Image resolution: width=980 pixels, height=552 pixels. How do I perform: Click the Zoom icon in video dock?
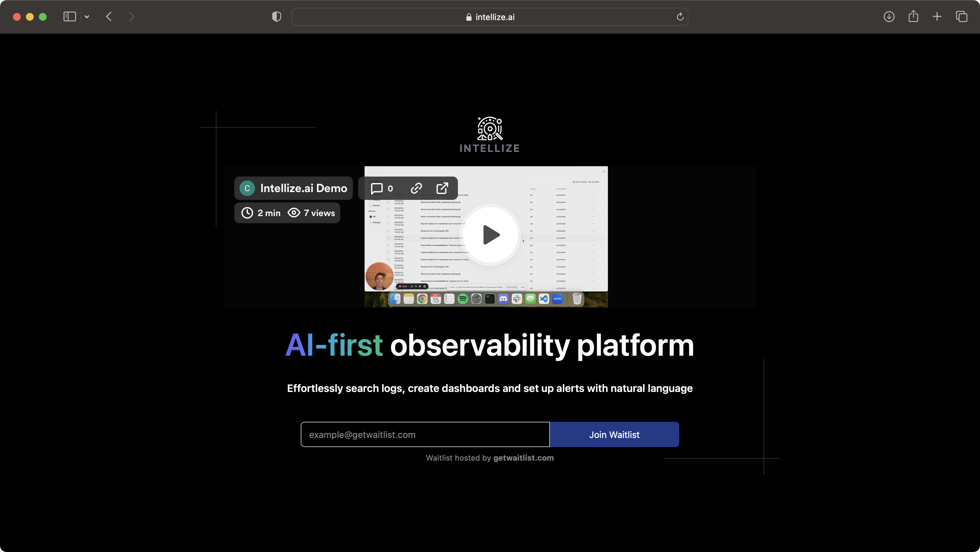click(558, 299)
